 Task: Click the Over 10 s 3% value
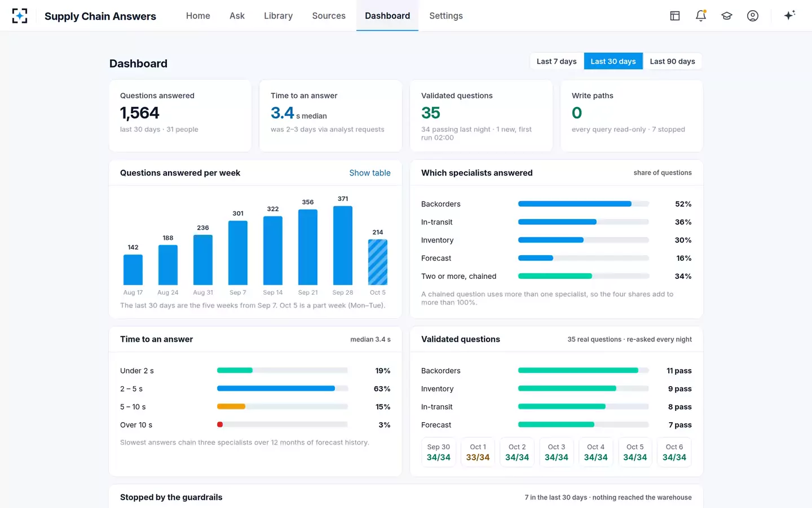coord(385,424)
